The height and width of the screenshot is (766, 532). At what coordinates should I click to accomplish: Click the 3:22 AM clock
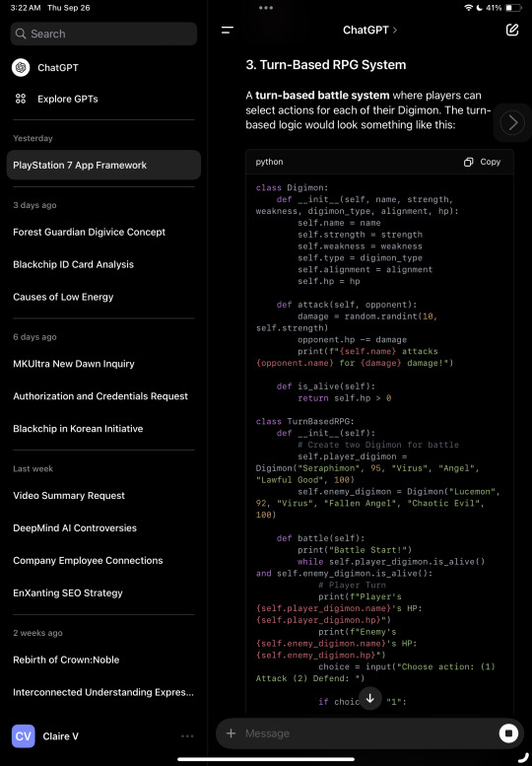click(x=26, y=8)
